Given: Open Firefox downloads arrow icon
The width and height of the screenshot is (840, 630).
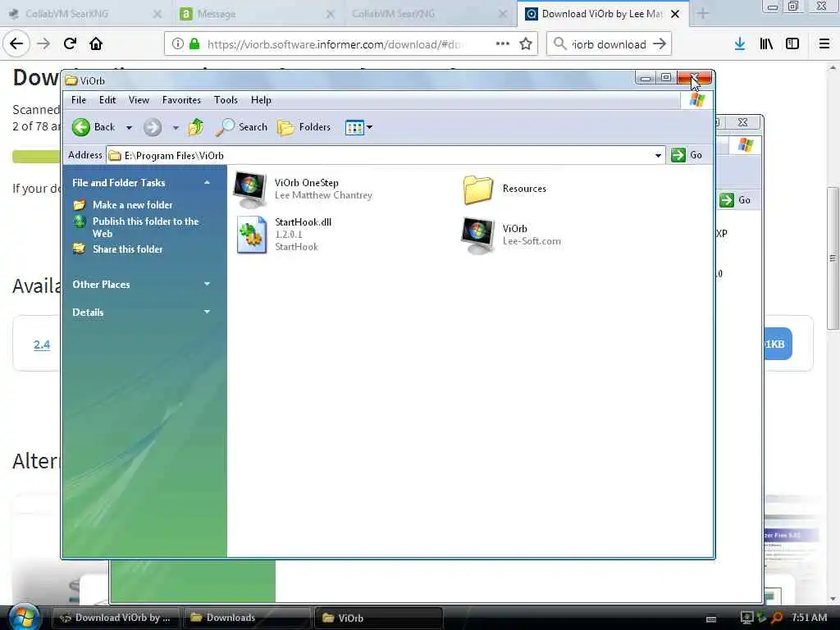Looking at the screenshot, I should (x=740, y=44).
